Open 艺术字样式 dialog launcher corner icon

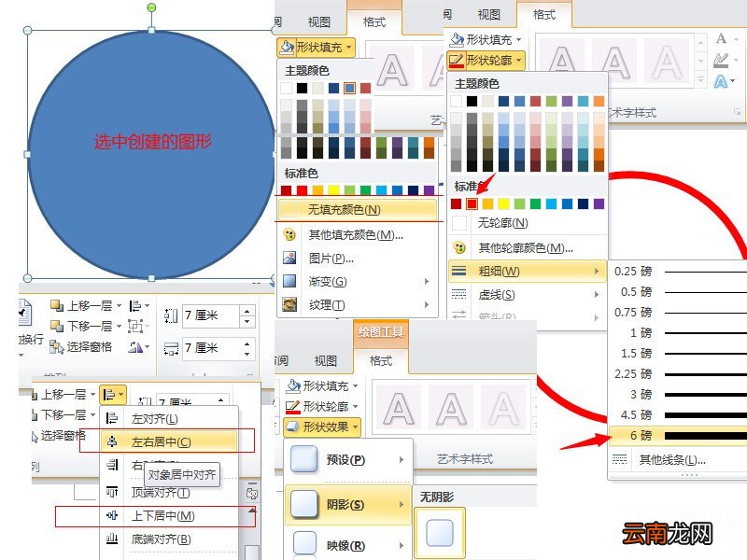[x=738, y=112]
